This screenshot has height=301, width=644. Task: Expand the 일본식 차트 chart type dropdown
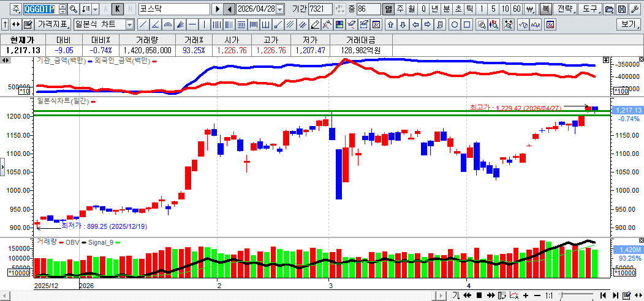pyautogui.click(x=129, y=24)
